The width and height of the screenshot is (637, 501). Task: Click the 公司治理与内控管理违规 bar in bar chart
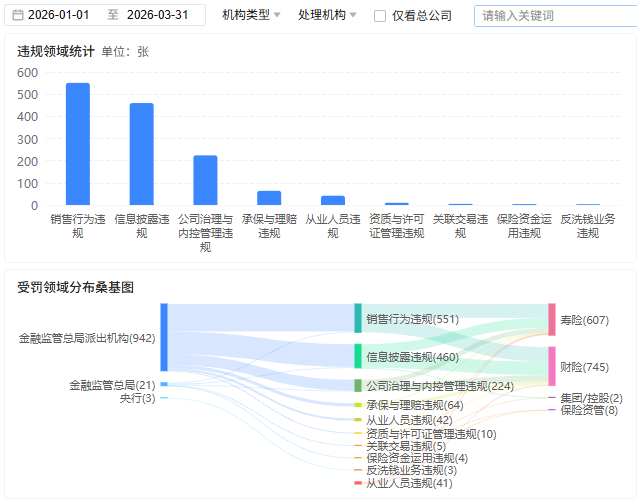click(205, 180)
